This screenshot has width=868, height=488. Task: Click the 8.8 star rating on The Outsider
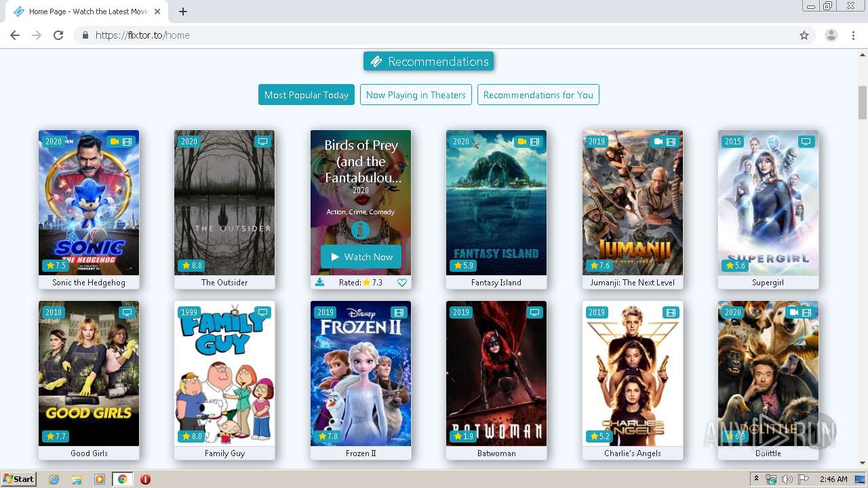pyautogui.click(x=191, y=266)
